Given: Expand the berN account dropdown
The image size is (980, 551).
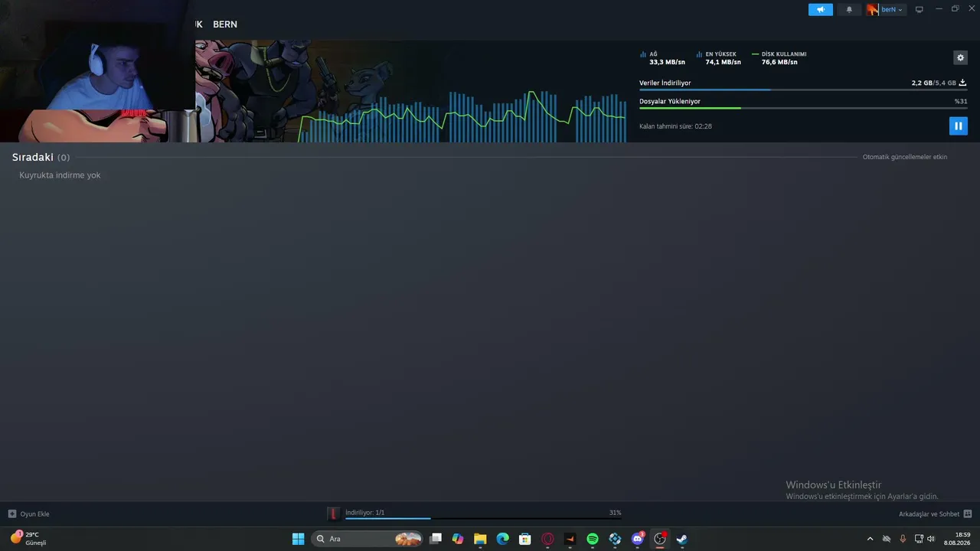Looking at the screenshot, I should click(892, 9).
